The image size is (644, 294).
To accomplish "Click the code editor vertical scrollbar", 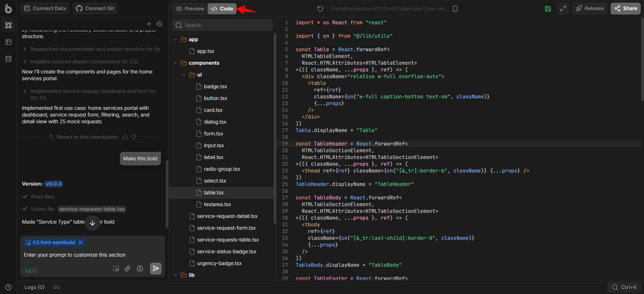I will 642,59.
